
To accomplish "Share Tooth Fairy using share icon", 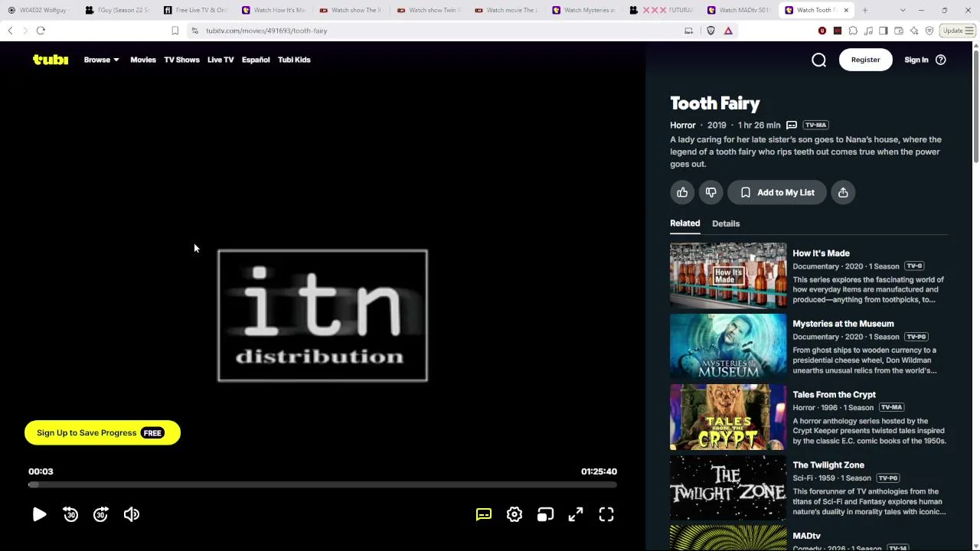I will (x=843, y=193).
